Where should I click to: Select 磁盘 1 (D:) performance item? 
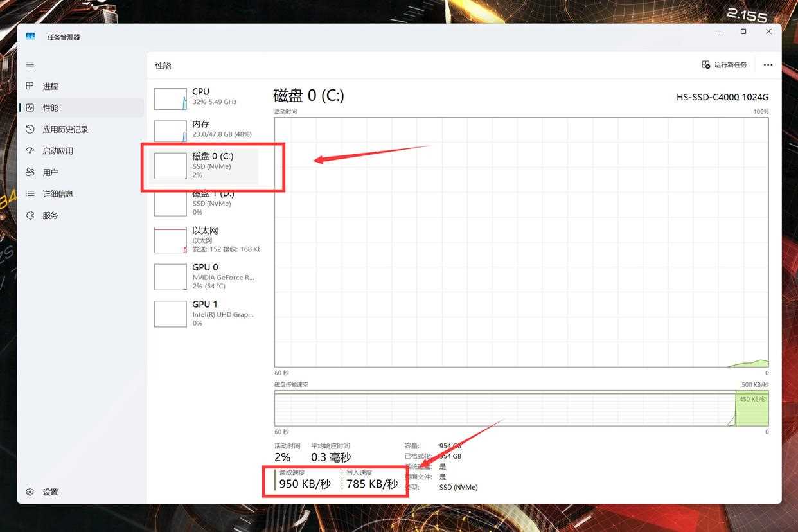point(206,203)
